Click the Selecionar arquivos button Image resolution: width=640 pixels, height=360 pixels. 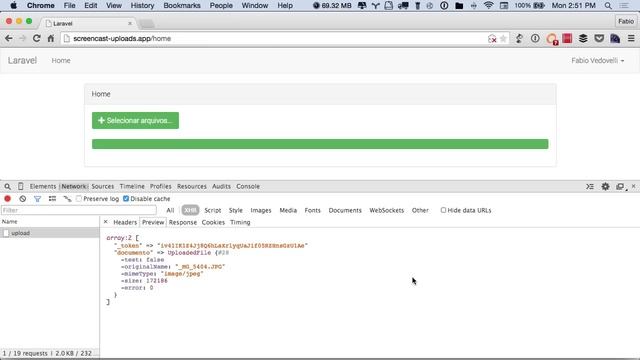[136, 120]
